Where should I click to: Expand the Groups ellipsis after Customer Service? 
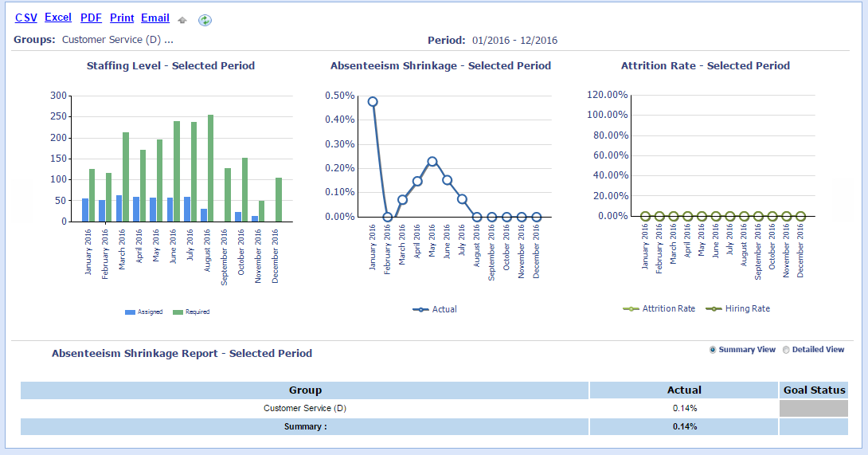169,40
